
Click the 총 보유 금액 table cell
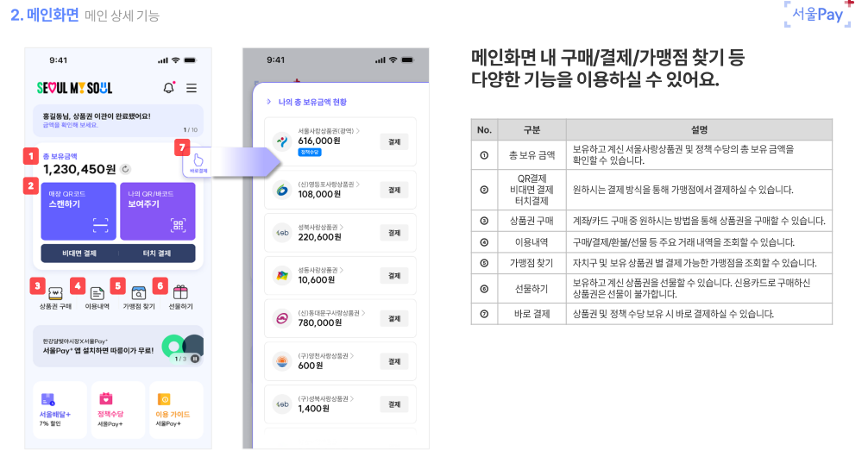[531, 155]
